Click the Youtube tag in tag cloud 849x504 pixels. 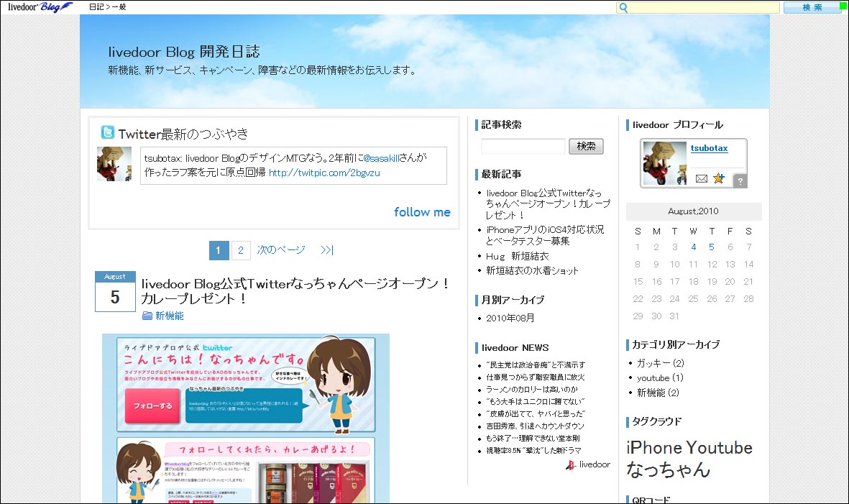pos(719,448)
